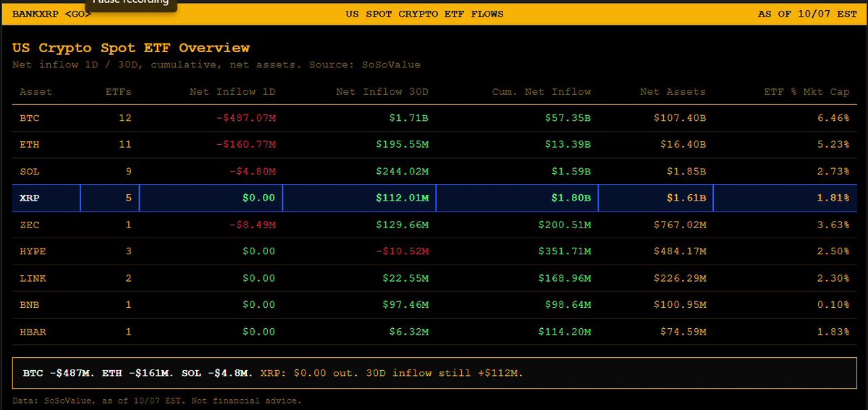This screenshot has width=868, height=410.
Task: Click SOL 1D inflow -$4.80M
Action: [253, 171]
